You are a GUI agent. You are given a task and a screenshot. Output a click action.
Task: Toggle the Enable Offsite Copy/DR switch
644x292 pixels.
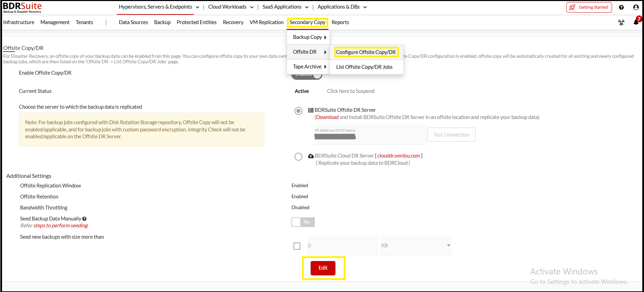(x=307, y=75)
